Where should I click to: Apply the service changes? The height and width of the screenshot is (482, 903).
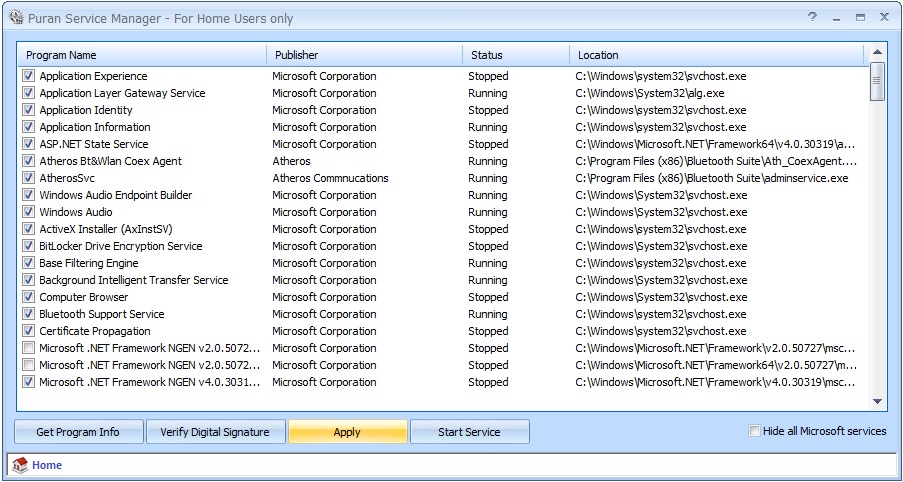pyautogui.click(x=347, y=432)
